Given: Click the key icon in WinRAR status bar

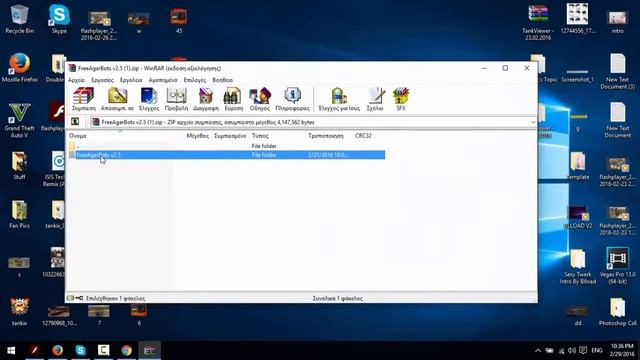Looking at the screenshot, I should point(79,298).
